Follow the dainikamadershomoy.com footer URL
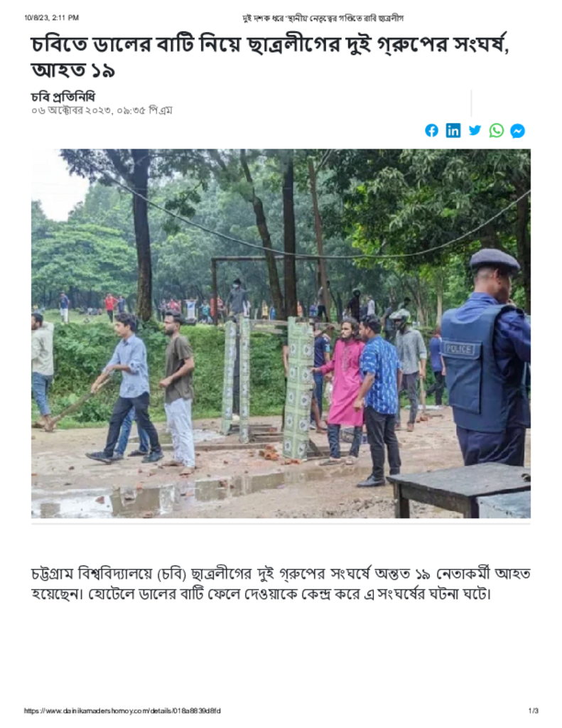The image size is (562, 728). pos(122,711)
